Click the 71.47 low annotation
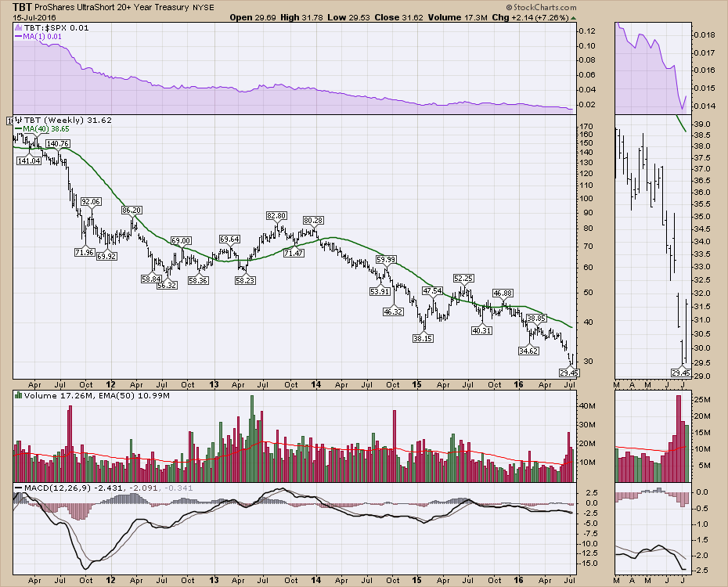The height and width of the screenshot is (587, 728). 294,253
